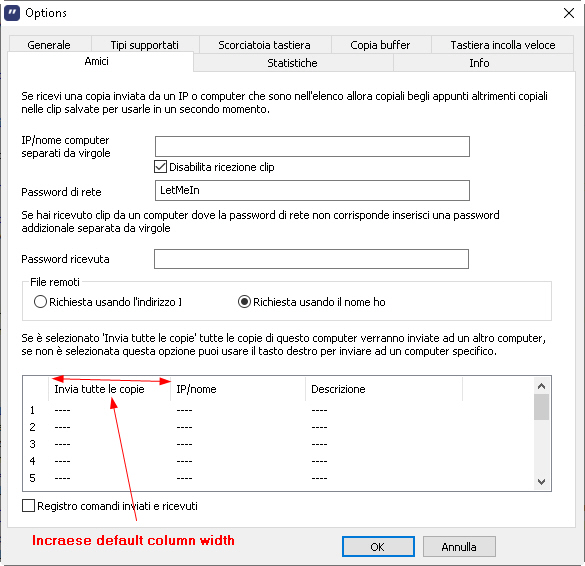The height and width of the screenshot is (566, 585).
Task: Click the IP/nome cell in row 1
Action: 238,410
